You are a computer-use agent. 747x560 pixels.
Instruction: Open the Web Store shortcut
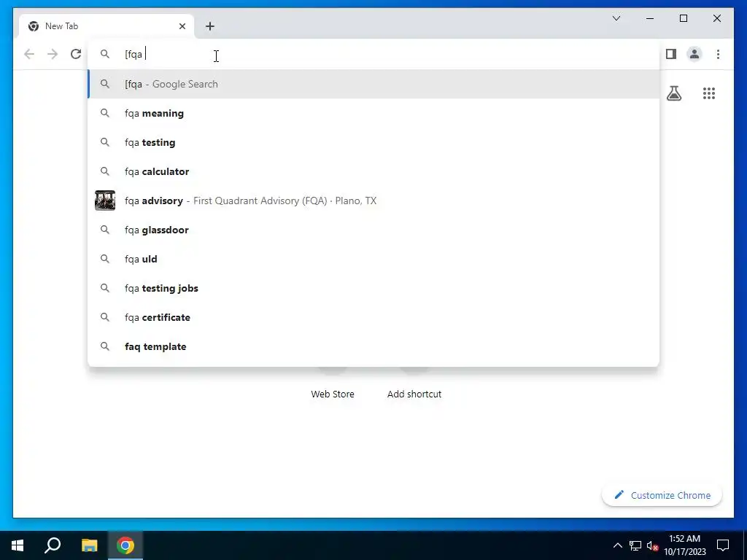333,394
